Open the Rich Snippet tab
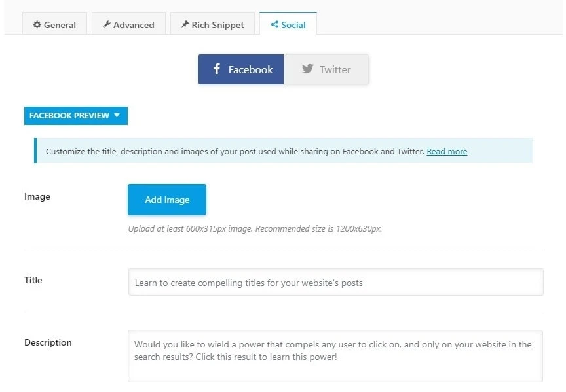 pos(213,24)
